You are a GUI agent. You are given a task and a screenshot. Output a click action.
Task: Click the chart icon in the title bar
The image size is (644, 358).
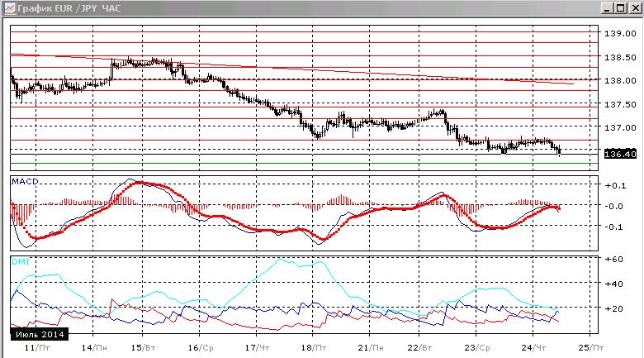9,7
